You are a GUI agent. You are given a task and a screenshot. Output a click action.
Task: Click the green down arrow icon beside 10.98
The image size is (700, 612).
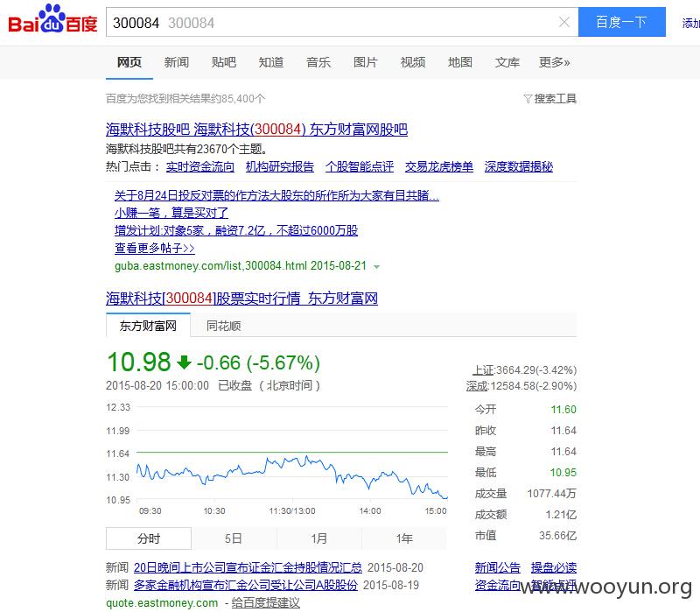[184, 362]
